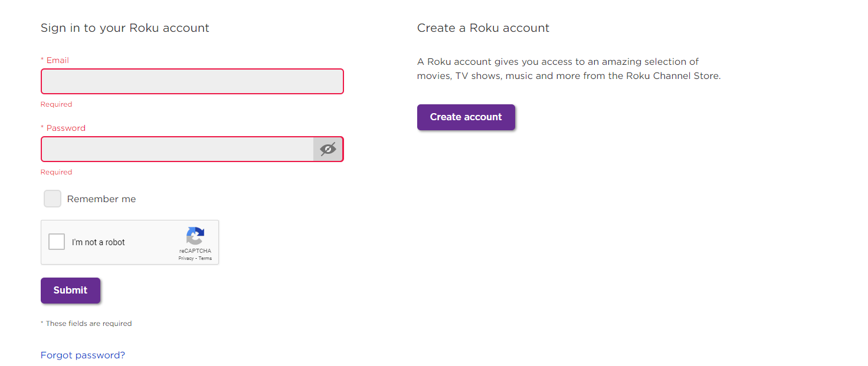Click the Email input field
Image resolution: width=868 pixels, height=366 pixels.
point(192,81)
